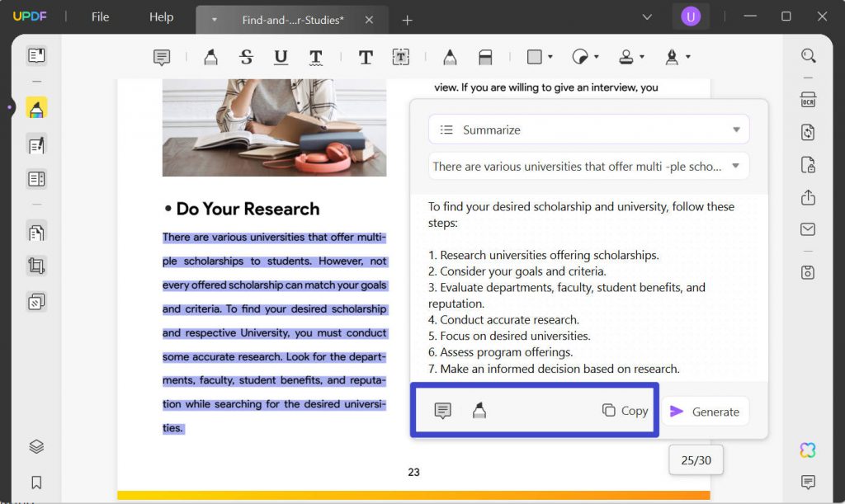This screenshot has width=845, height=504.
Task: Open the Crop Pages tool
Action: coord(36,267)
